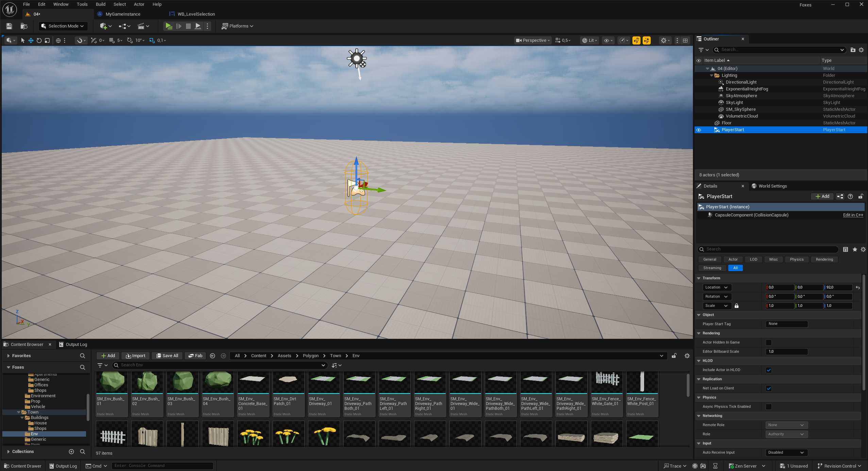
Task: Collapse the Lighting folder in the Outliner
Action: (x=712, y=75)
